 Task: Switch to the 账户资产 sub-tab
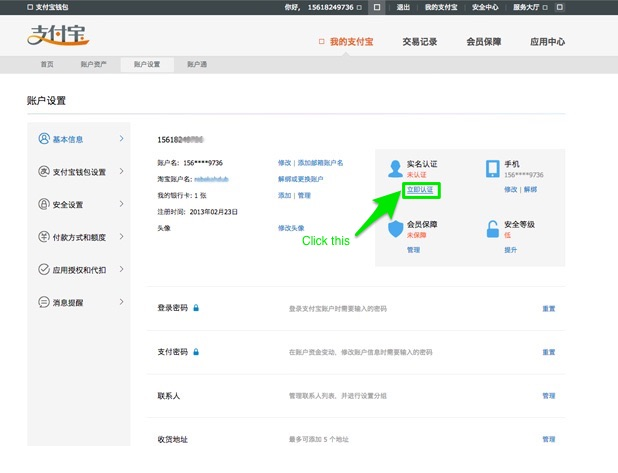[x=93, y=64]
